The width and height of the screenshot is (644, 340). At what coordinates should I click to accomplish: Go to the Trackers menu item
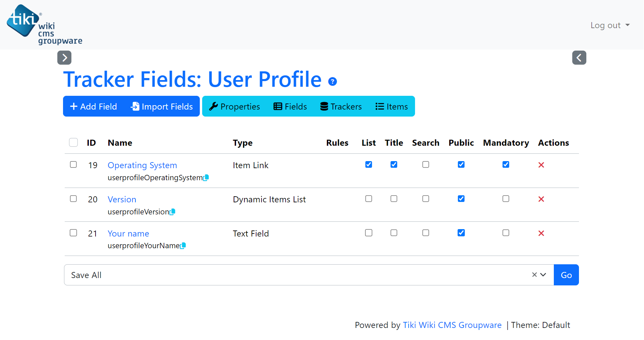coord(341,107)
